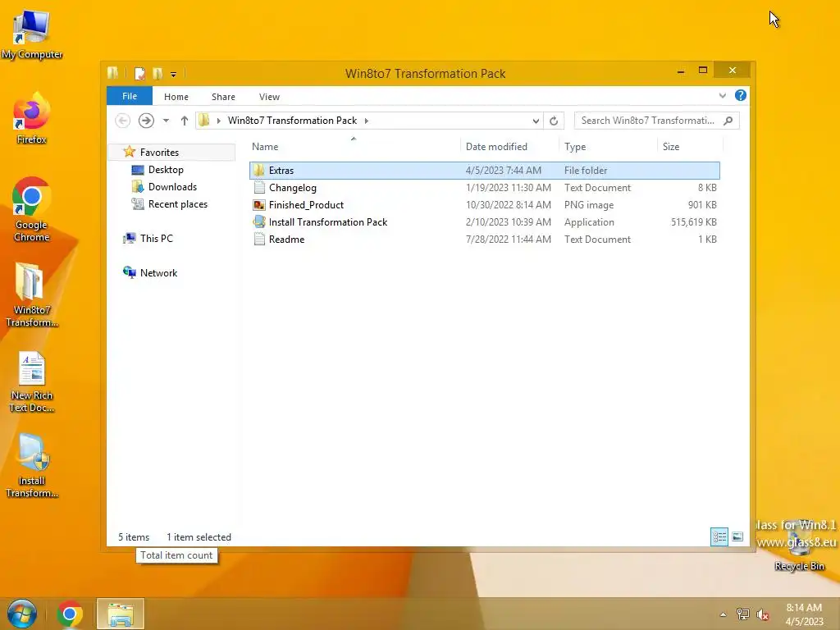Screen dimensions: 840x630
Task: Click the taskbar clock showing 8:14 AM
Action: pos(804,614)
